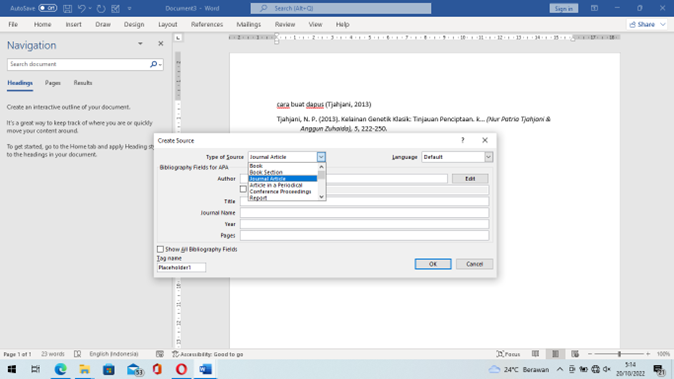Open the File menu
This screenshot has height=379, width=674.
pyautogui.click(x=13, y=24)
